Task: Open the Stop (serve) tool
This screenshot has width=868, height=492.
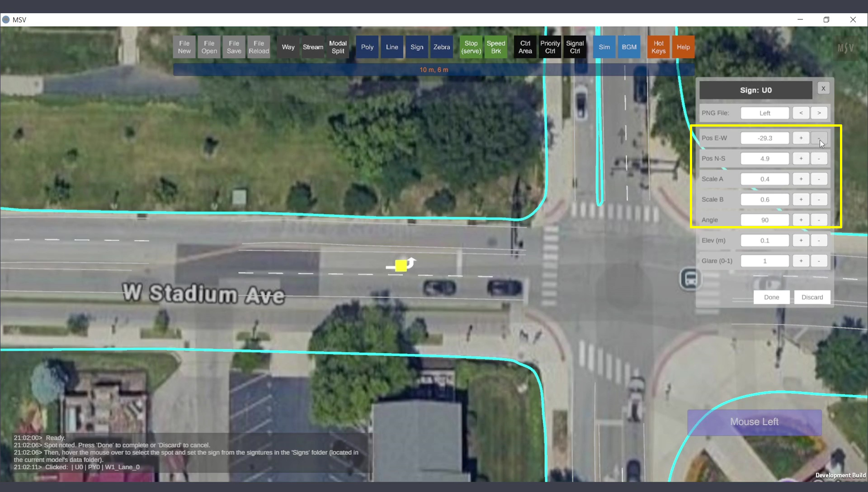Action: click(471, 47)
